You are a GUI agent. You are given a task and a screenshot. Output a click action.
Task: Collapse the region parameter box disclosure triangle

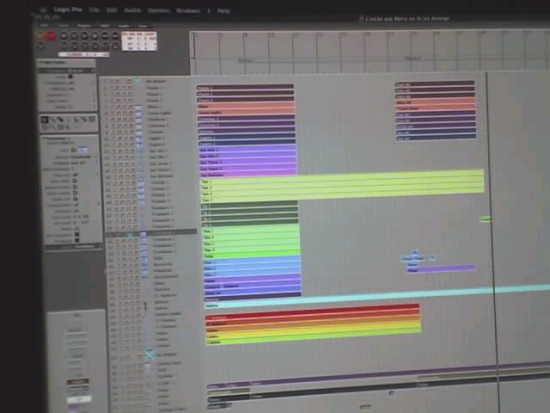tap(41, 63)
